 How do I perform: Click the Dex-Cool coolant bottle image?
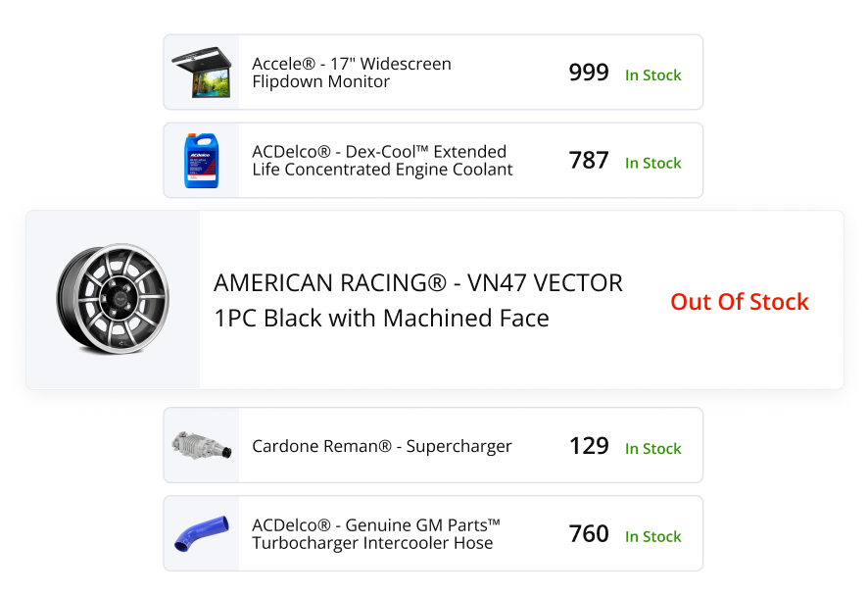tap(201, 160)
